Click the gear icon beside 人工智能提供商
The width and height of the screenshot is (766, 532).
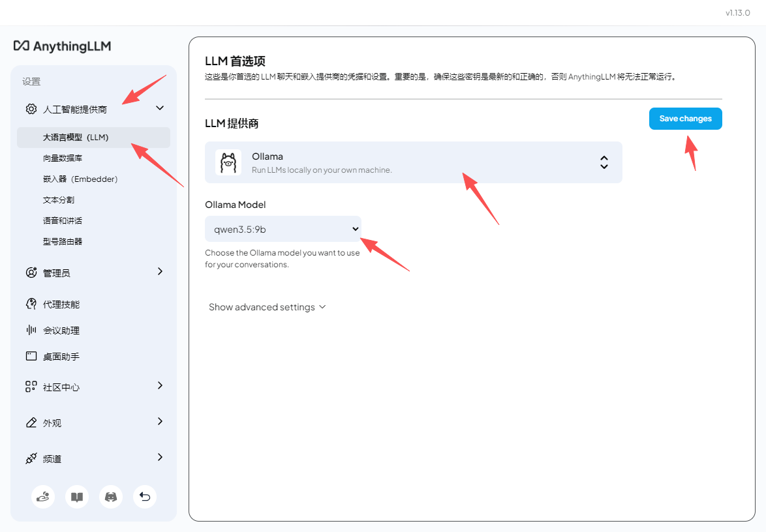pos(31,109)
